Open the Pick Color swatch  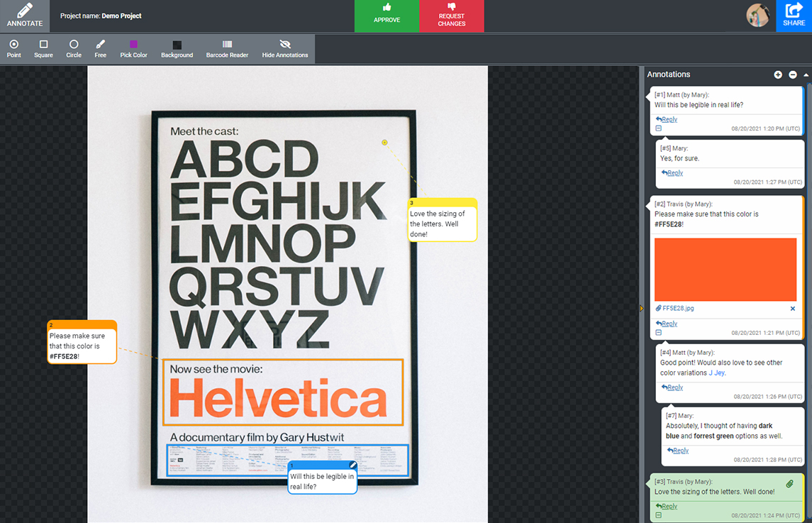tap(133, 49)
